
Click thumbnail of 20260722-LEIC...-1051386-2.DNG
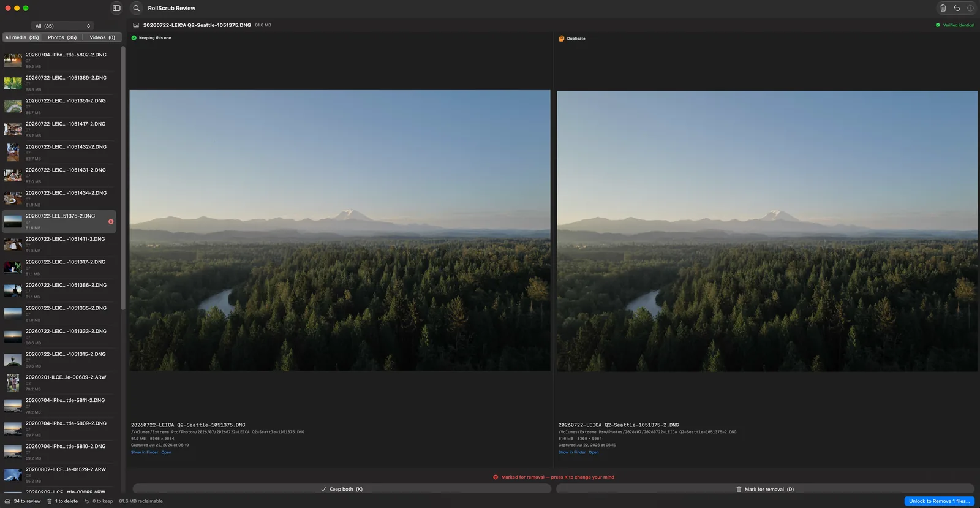click(x=13, y=290)
